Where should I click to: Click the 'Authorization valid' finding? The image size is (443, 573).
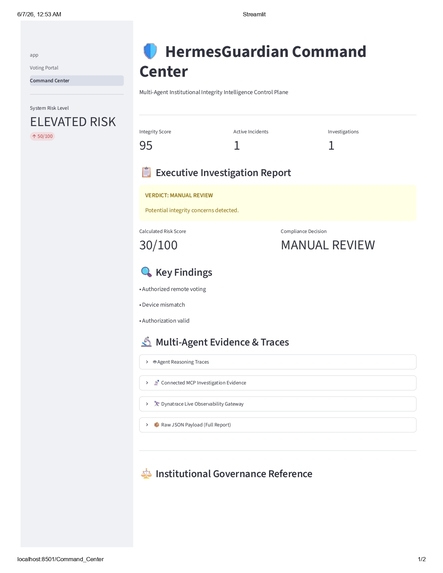click(x=165, y=321)
